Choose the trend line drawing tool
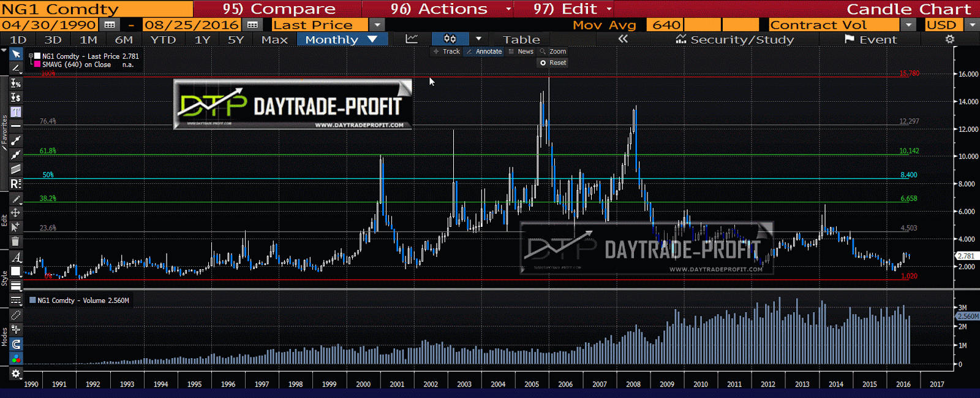The image size is (980, 398). (x=16, y=67)
